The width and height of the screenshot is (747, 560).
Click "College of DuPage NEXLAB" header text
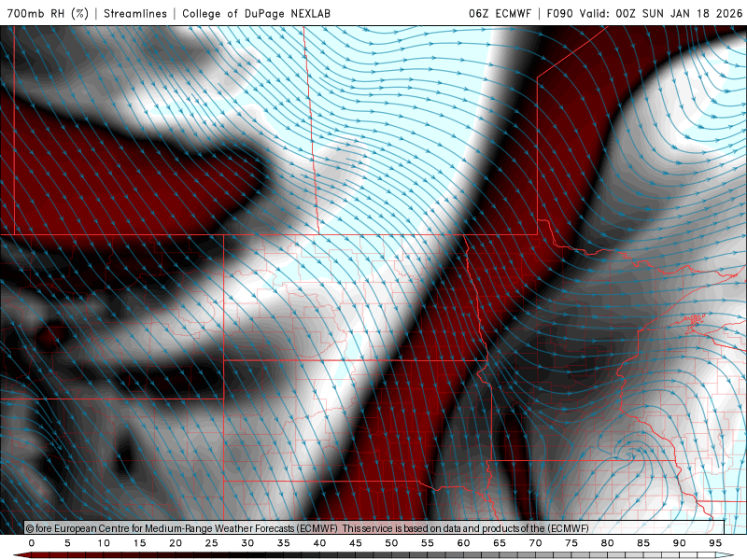[256, 13]
